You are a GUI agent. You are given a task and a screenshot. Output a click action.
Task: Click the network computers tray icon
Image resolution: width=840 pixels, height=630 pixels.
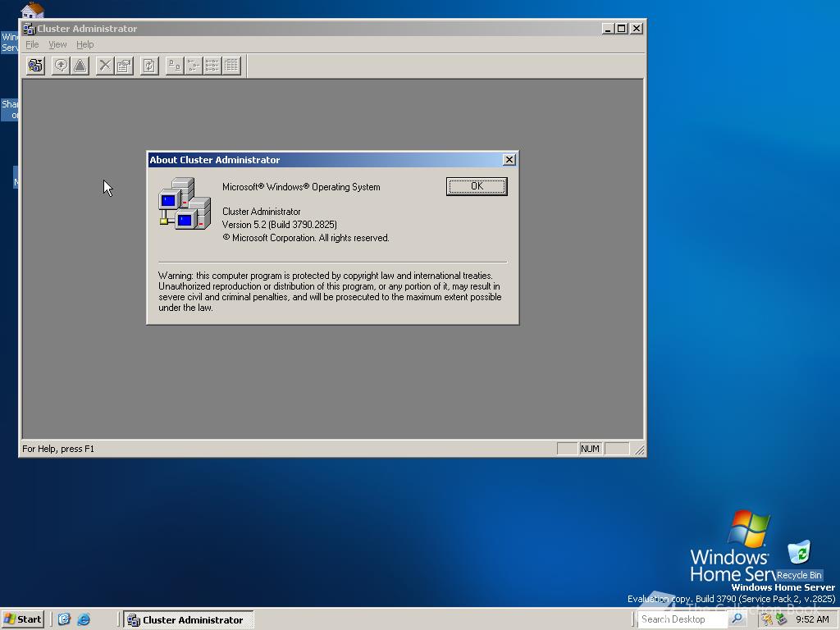point(781,619)
